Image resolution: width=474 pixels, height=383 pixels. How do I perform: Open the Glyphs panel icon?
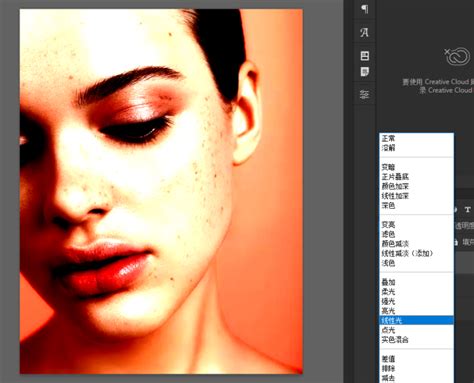pyautogui.click(x=365, y=33)
